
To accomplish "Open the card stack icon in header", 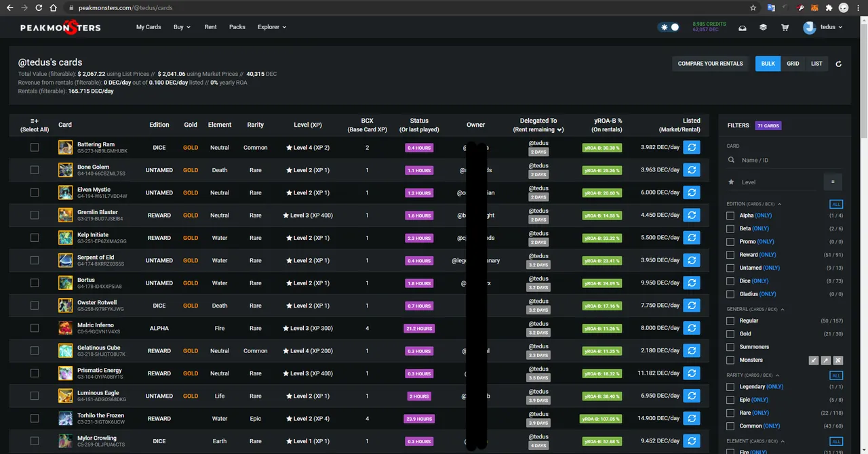I will (763, 28).
